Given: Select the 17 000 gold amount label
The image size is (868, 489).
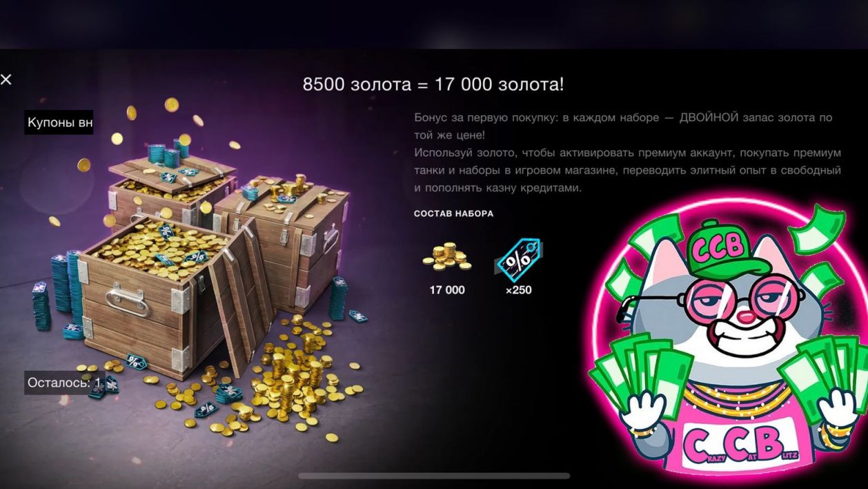Looking at the screenshot, I should pyautogui.click(x=447, y=290).
